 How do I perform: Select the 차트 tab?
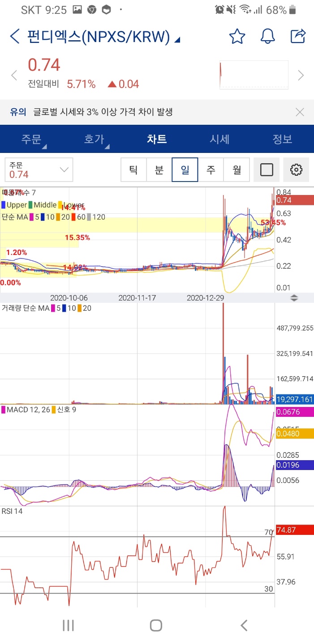(x=157, y=139)
